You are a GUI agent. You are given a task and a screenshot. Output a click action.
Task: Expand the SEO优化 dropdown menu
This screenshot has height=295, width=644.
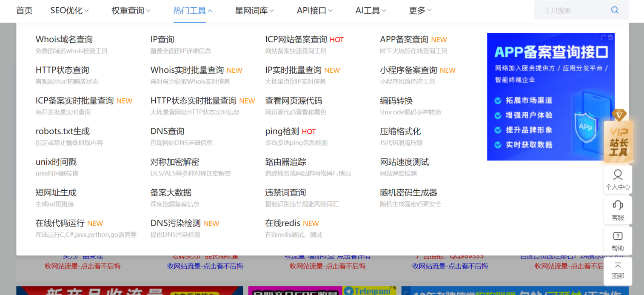point(69,11)
